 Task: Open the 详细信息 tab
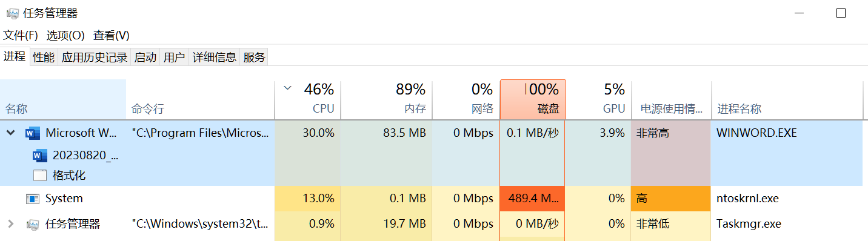point(215,58)
